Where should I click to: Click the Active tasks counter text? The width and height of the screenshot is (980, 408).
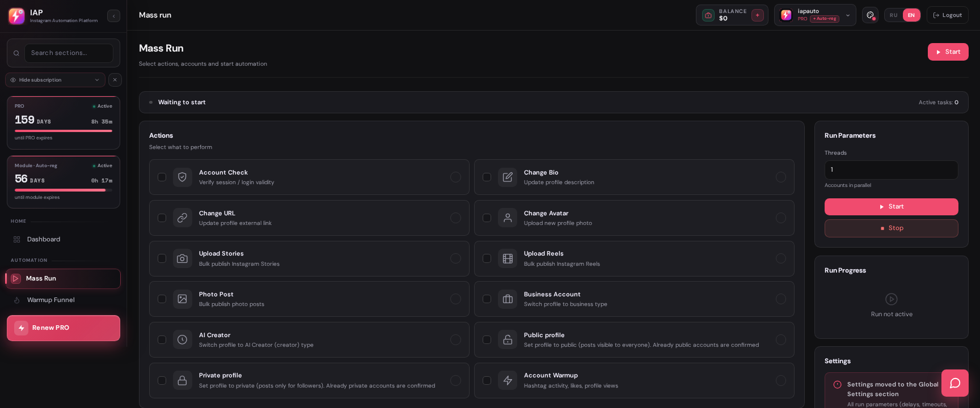point(939,103)
